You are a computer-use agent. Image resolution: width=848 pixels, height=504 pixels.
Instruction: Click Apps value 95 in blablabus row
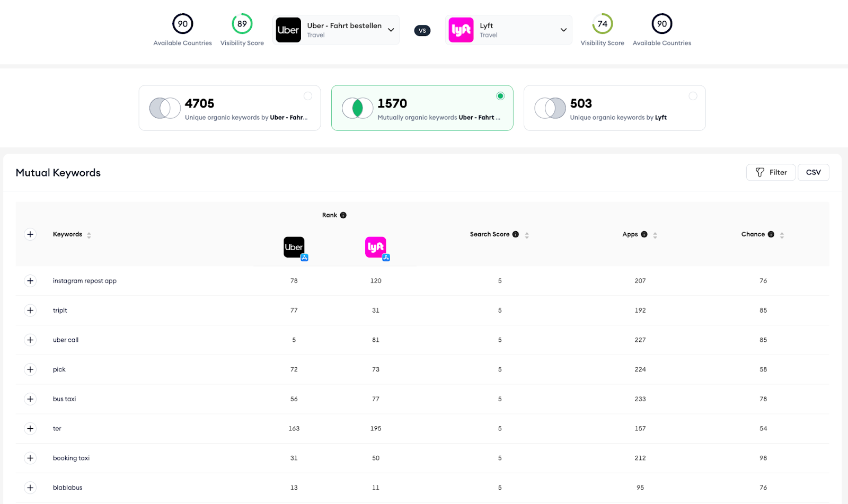pyautogui.click(x=640, y=488)
